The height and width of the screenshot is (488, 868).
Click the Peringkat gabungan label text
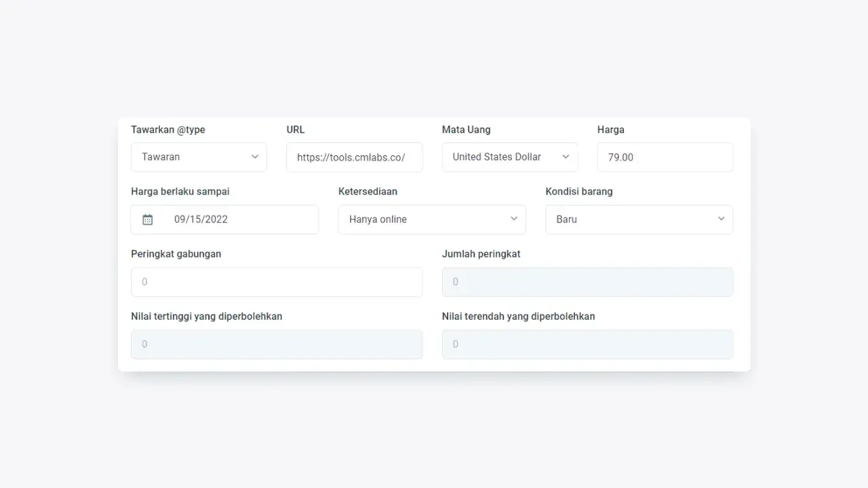pyautogui.click(x=176, y=254)
